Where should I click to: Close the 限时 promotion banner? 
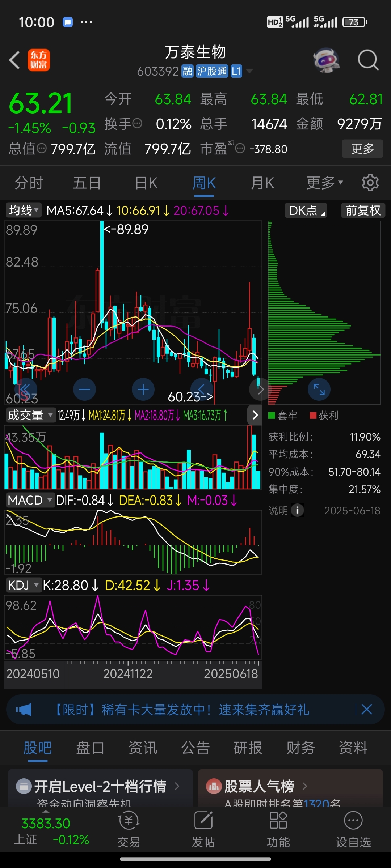point(367,709)
